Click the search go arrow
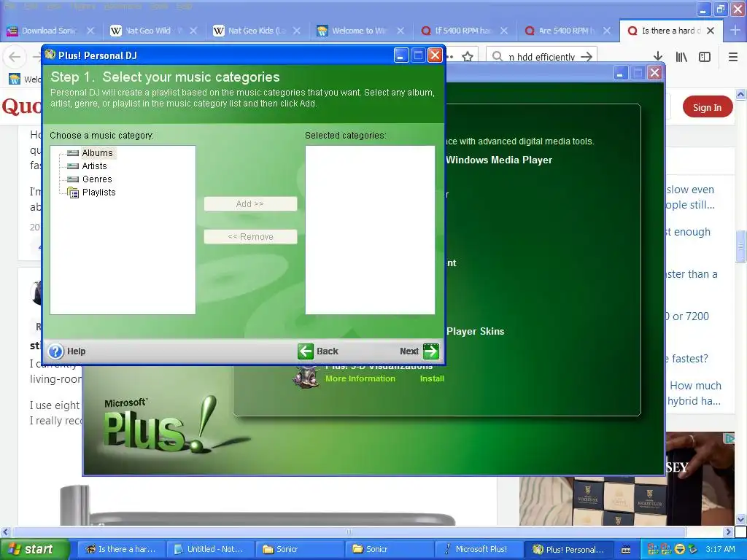This screenshot has height=560, width=747. click(587, 57)
